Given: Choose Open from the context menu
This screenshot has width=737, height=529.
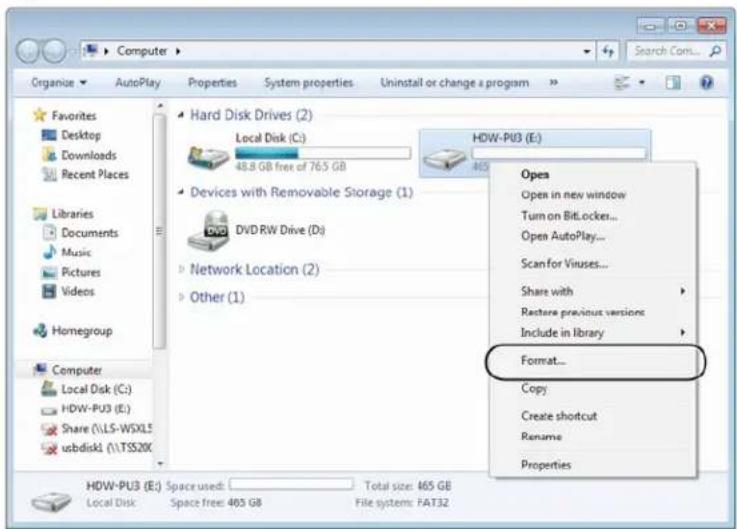Looking at the screenshot, I should (535, 174).
